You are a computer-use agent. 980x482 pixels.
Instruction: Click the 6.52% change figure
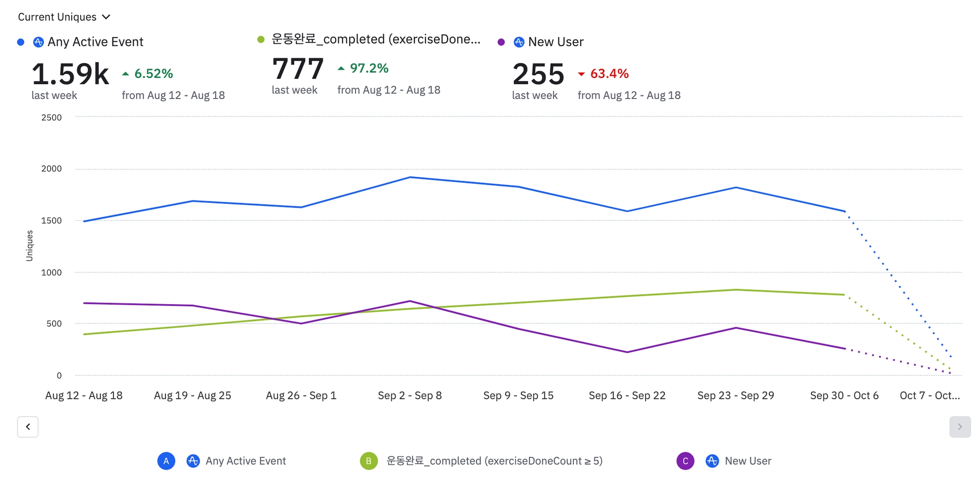pyautogui.click(x=154, y=74)
